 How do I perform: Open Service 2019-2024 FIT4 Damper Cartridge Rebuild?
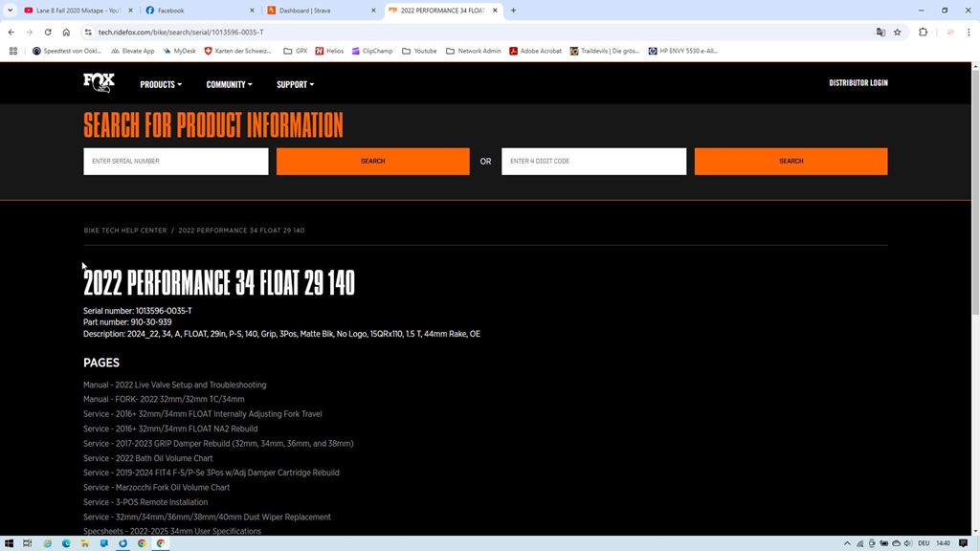tap(212, 473)
